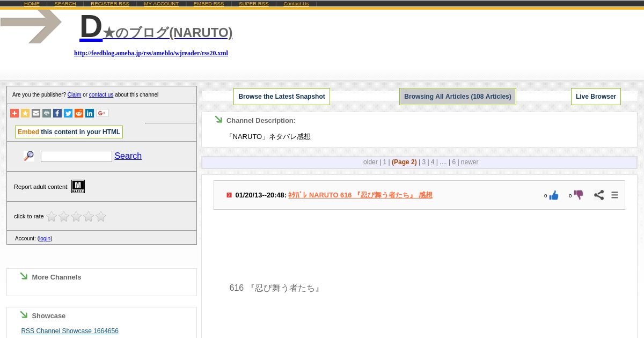Click the print icon in share row
The image size is (644, 338).
pyautogui.click(x=47, y=113)
